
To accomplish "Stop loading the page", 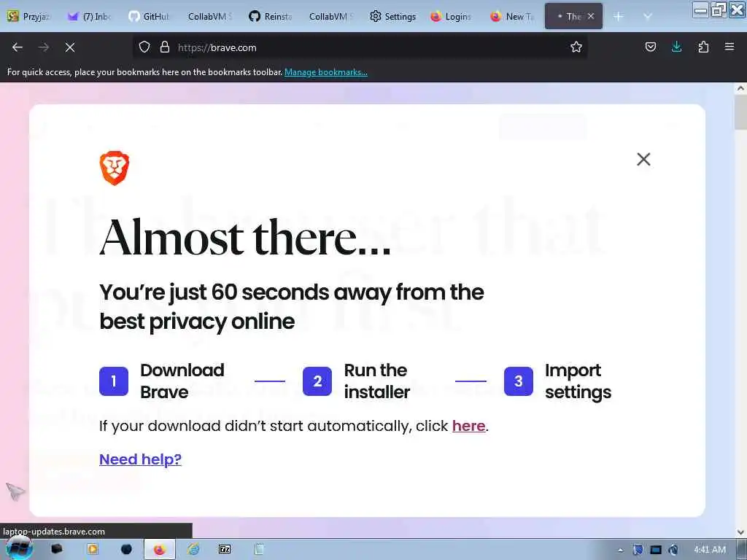I will click(x=70, y=47).
